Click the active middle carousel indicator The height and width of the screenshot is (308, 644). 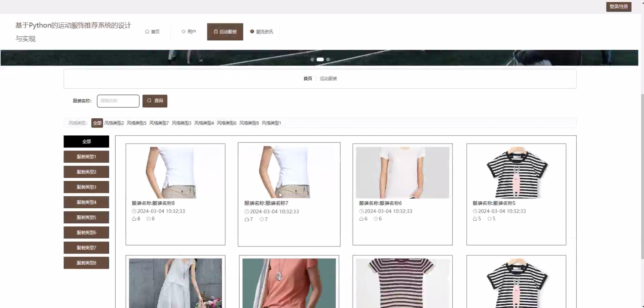[x=320, y=59]
